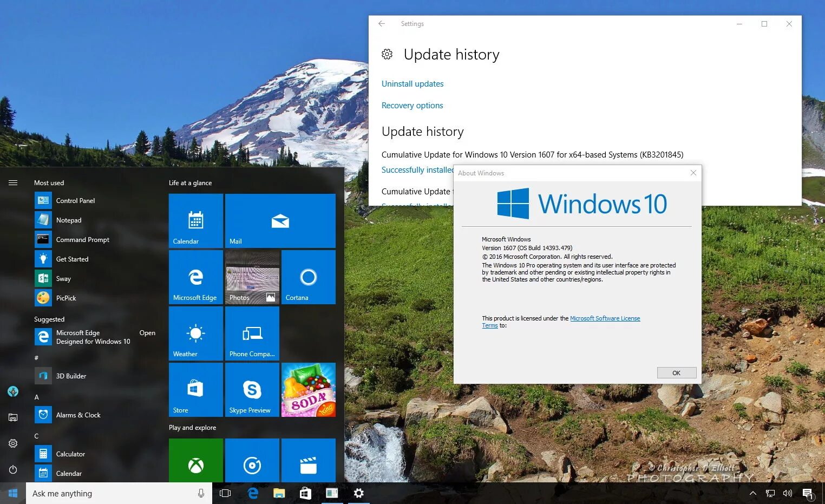
Task: Open Microsoft Edge from the taskbar
Action: pos(252,493)
